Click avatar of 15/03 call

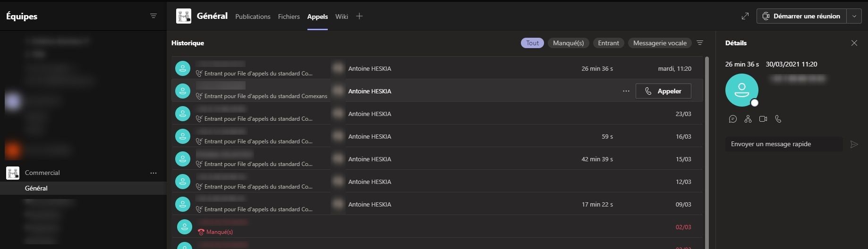183,159
